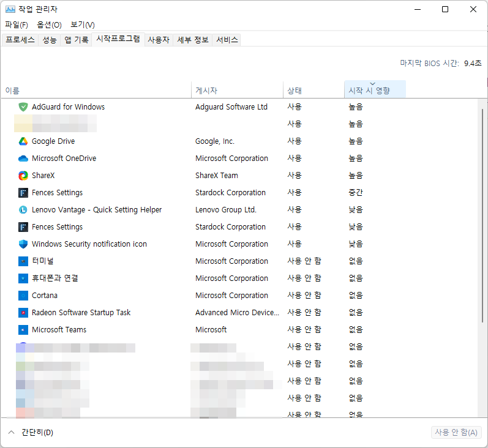Viewport: 488px width, 448px height.
Task: Click publisher Advanced Micro Device...
Action: click(237, 312)
